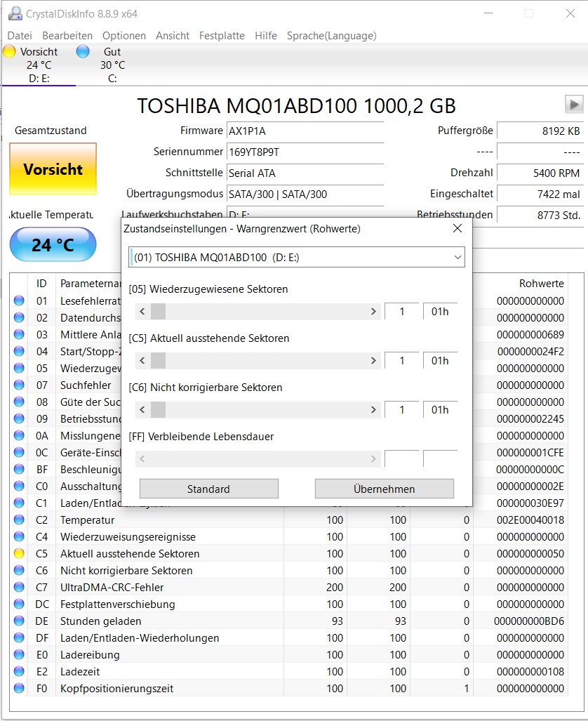Click status circle for 0C Geräte-Einschaltungen row
Image resolution: width=588 pixels, height=721 pixels.
coord(19,452)
